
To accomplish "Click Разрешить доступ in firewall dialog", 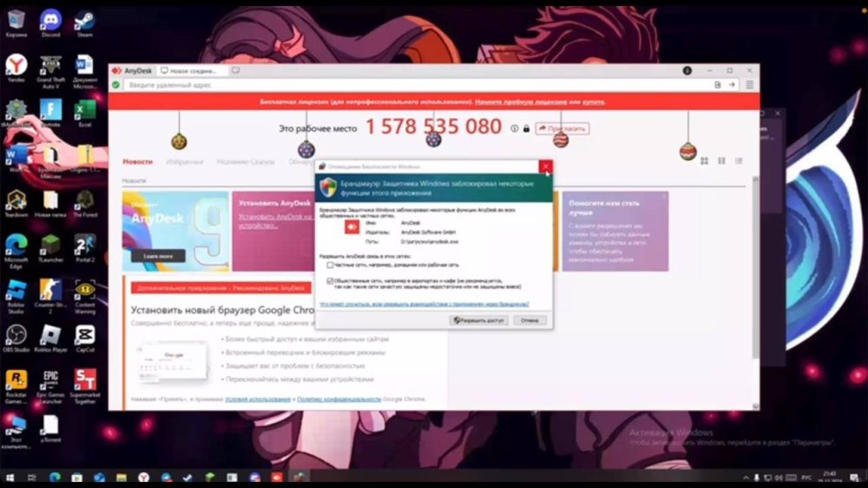I will [x=478, y=320].
